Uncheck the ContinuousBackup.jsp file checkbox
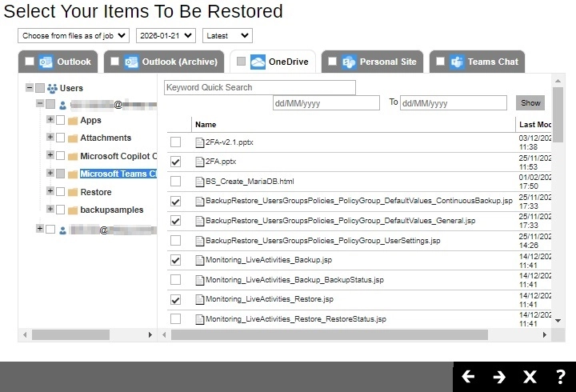The height and width of the screenshot is (392, 576). pos(175,201)
